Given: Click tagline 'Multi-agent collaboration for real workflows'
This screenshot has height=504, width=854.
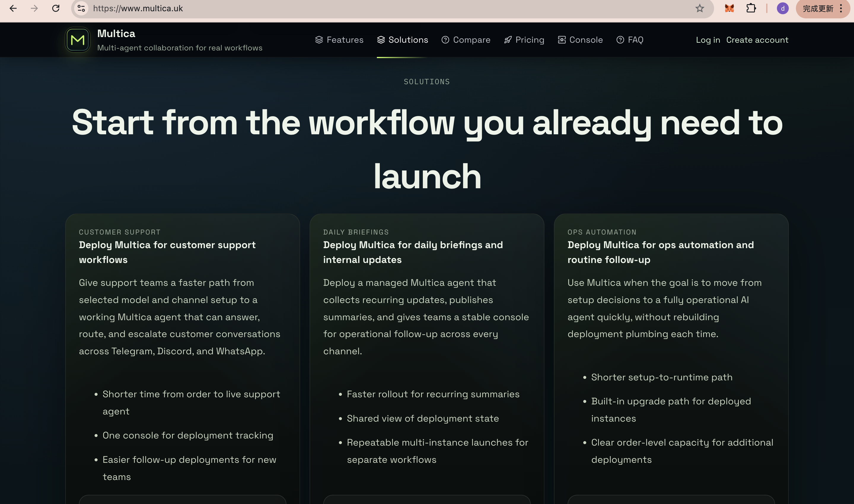Looking at the screenshot, I should click(180, 48).
